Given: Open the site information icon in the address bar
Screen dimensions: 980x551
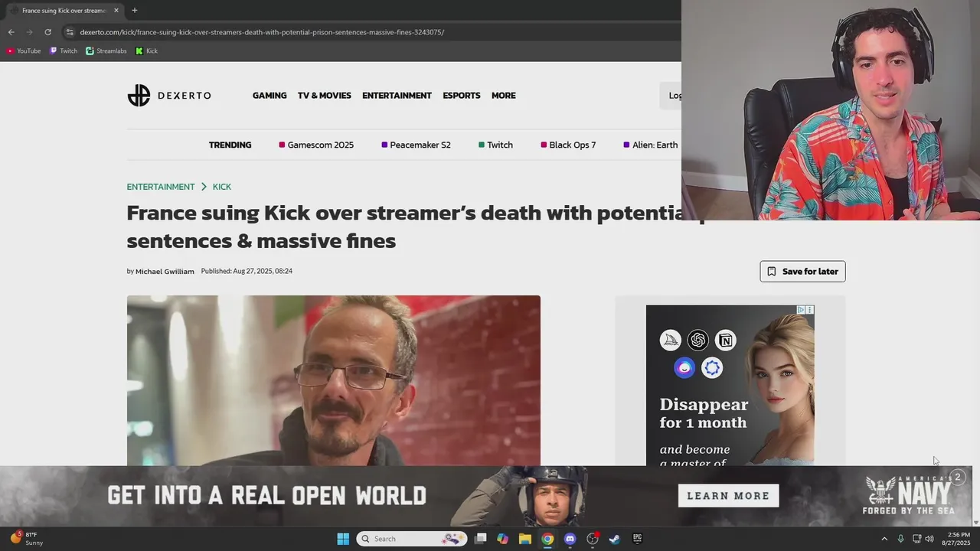Looking at the screenshot, I should (70, 32).
